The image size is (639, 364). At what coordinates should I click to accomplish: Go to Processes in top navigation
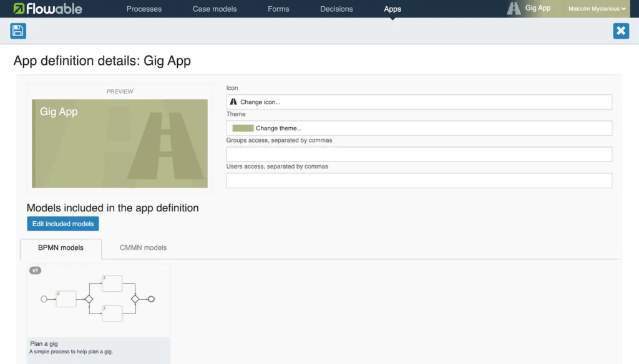[x=144, y=9]
